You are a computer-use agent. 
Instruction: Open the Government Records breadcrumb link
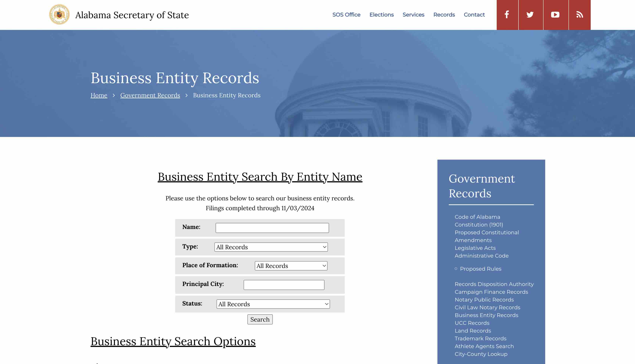[x=150, y=95]
